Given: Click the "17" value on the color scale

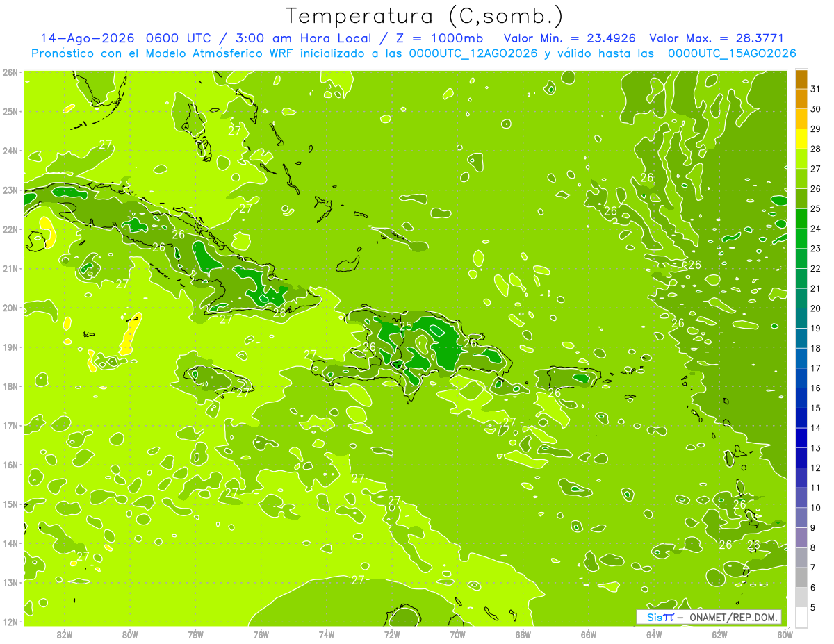Looking at the screenshot, I should click(815, 368).
